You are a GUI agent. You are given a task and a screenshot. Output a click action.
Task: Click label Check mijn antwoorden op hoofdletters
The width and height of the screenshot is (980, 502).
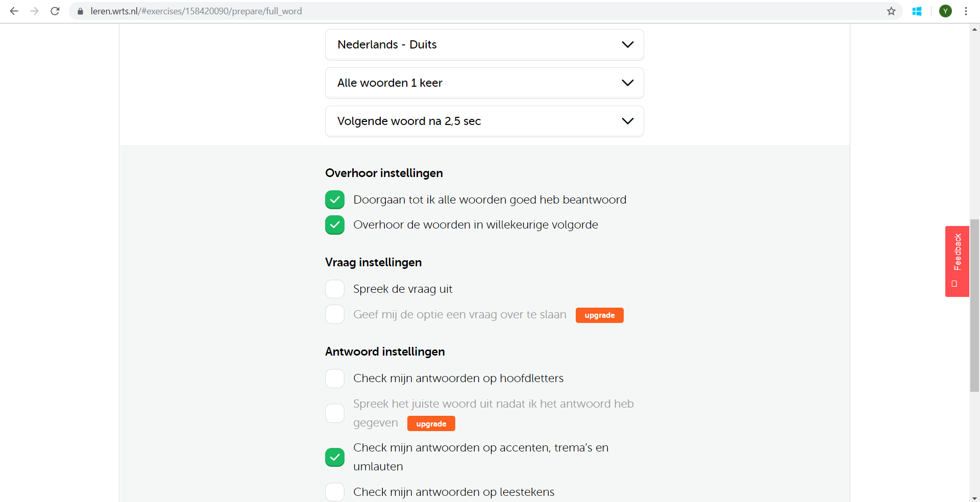click(458, 379)
